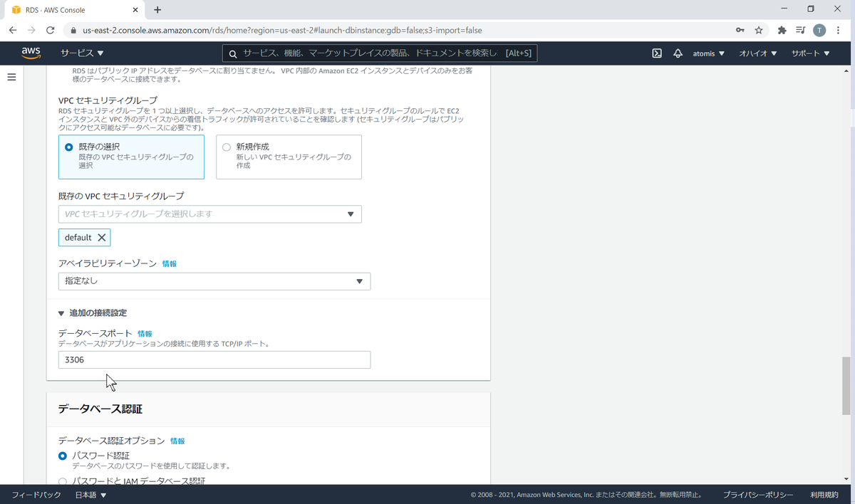The height and width of the screenshot is (504, 855).
Task: Open the 情報 link beside アベイラビリティーゾーン
Action: pos(170,264)
